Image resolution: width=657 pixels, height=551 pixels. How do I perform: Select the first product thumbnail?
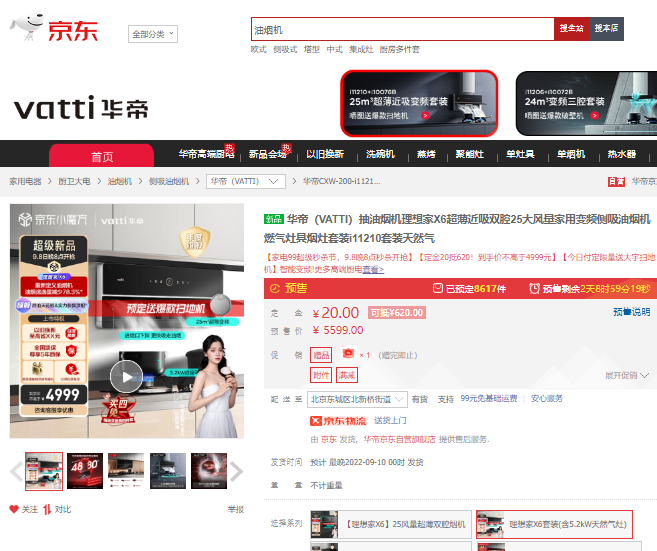44,471
